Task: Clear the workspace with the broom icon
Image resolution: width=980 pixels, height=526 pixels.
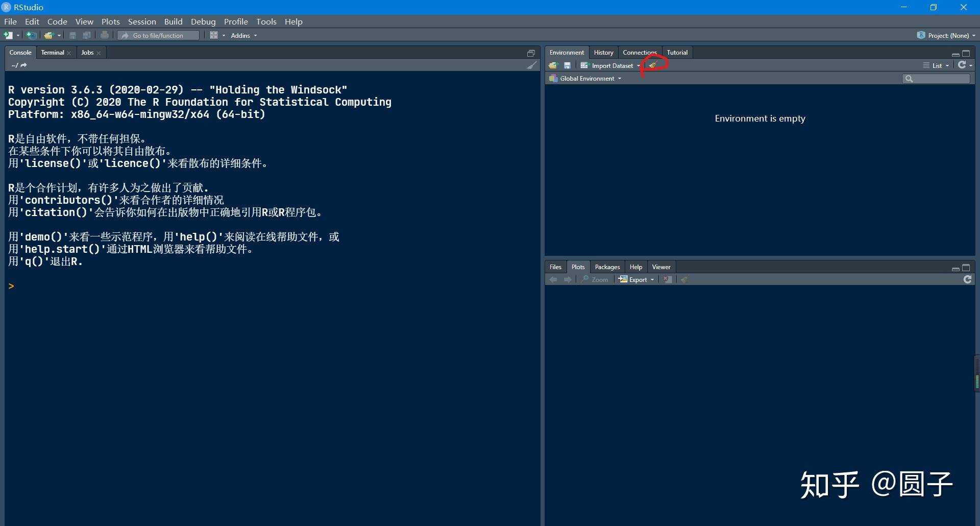Action: pyautogui.click(x=654, y=65)
